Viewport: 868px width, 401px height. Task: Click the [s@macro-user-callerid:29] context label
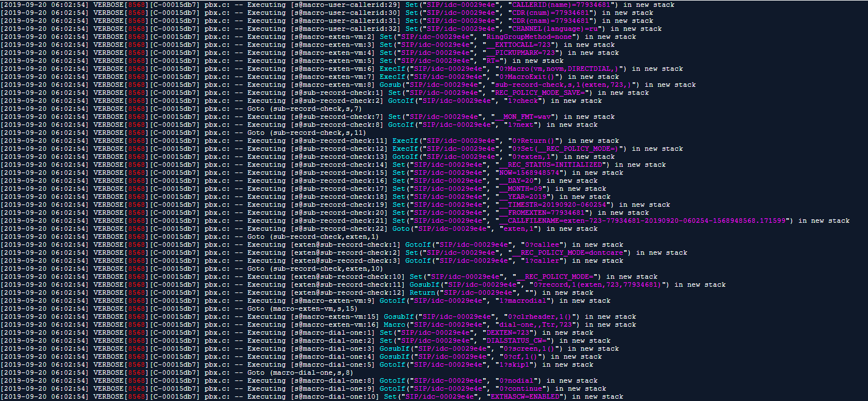point(345,5)
